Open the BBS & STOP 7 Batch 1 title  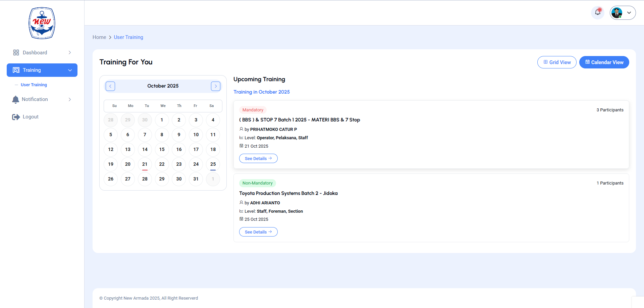pos(300,120)
